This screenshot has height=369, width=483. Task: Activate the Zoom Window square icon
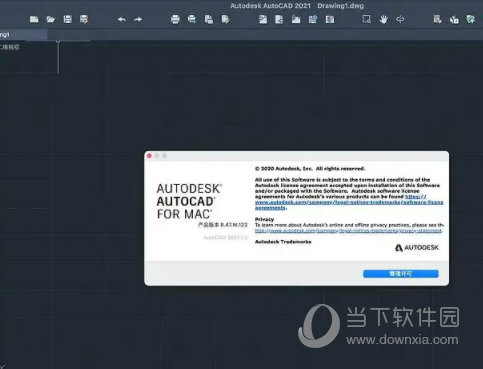click(366, 19)
